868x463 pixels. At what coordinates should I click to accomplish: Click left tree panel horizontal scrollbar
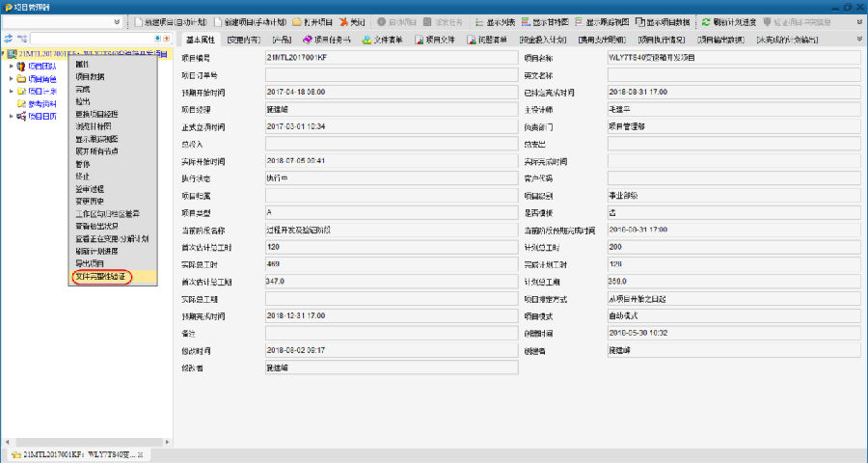click(x=88, y=442)
